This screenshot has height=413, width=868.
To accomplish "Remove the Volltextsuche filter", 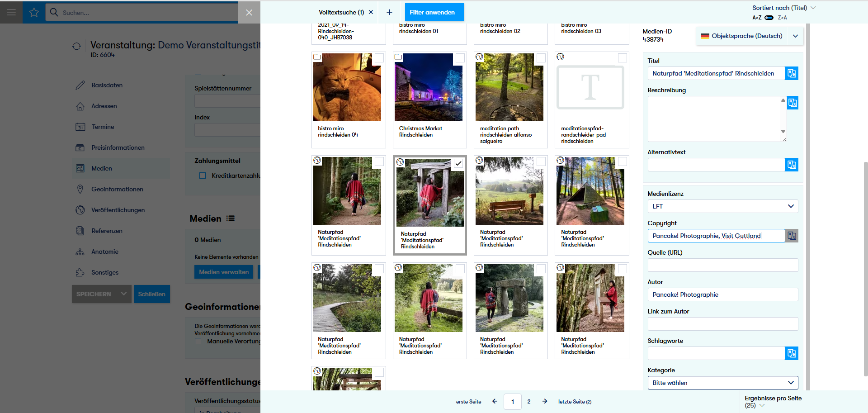I will (371, 12).
